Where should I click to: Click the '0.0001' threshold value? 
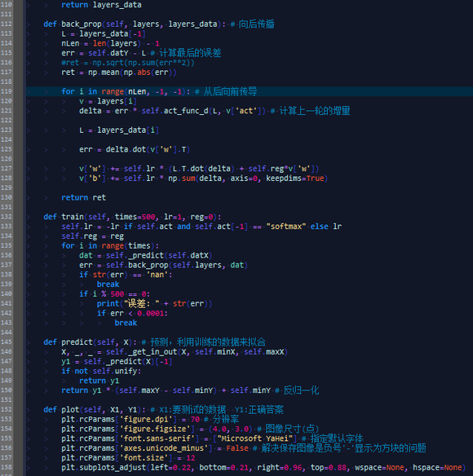click(x=150, y=313)
